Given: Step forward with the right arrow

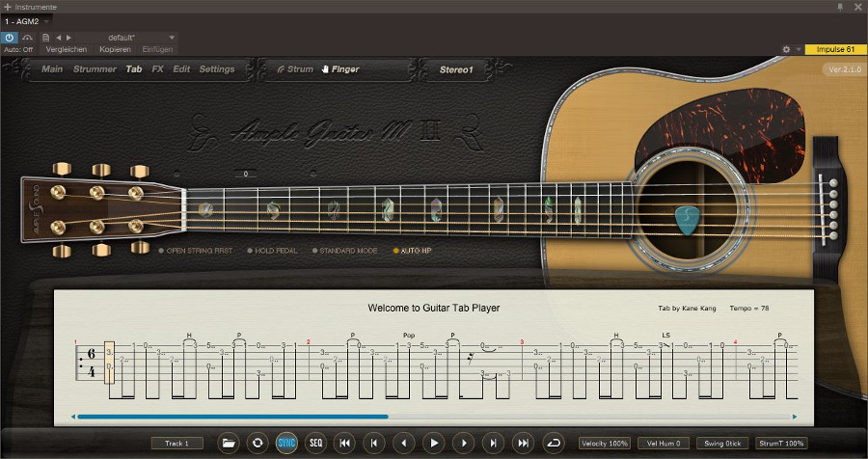Looking at the screenshot, I should pos(464,443).
